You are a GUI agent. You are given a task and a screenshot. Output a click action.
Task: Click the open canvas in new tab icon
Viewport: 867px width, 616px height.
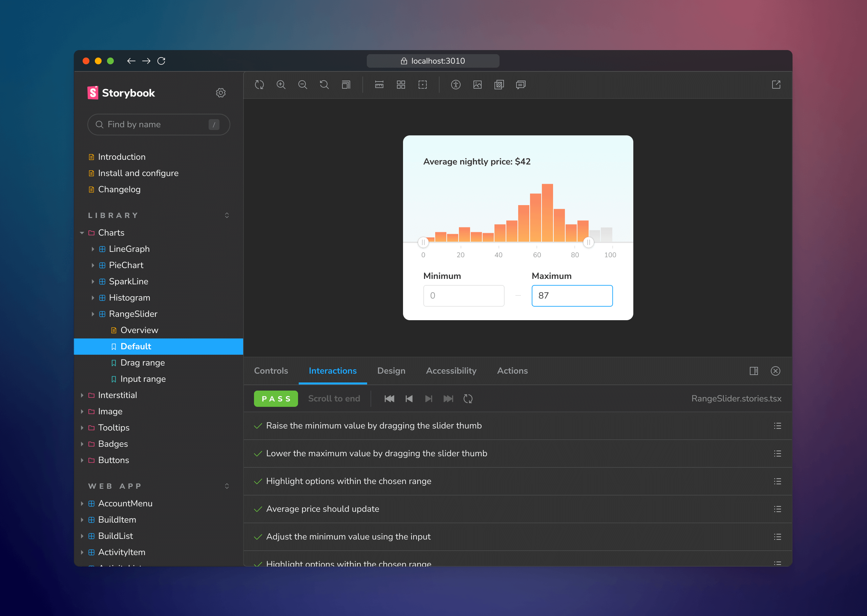776,85
